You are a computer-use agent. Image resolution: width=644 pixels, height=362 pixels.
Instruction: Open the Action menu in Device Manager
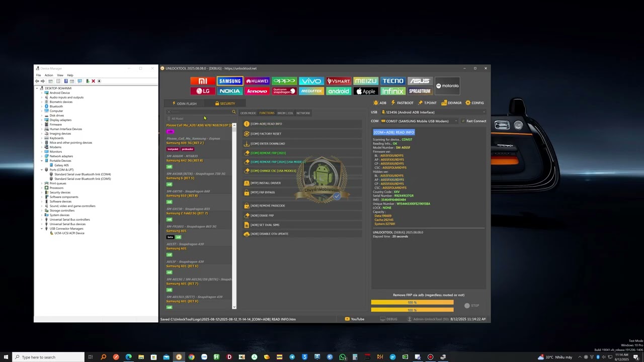pyautogui.click(x=49, y=75)
